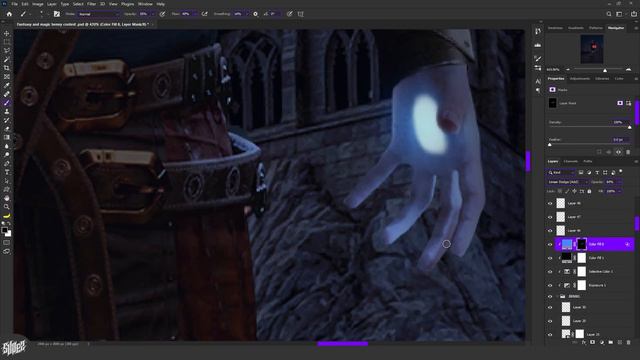Viewport: 640px width, 360px height.
Task: Select the Lasso tool
Action: click(x=7, y=51)
